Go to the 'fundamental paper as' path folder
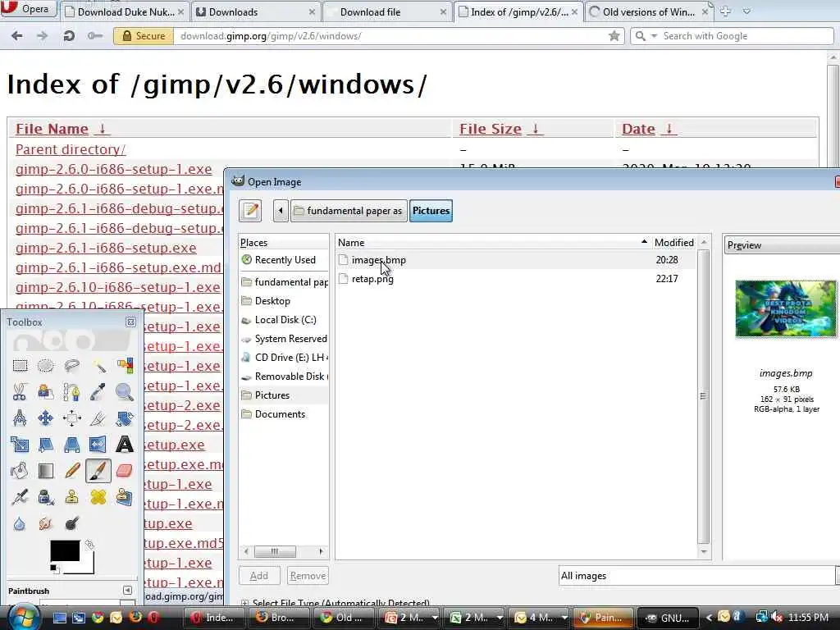This screenshot has height=630, width=840. coord(349,211)
